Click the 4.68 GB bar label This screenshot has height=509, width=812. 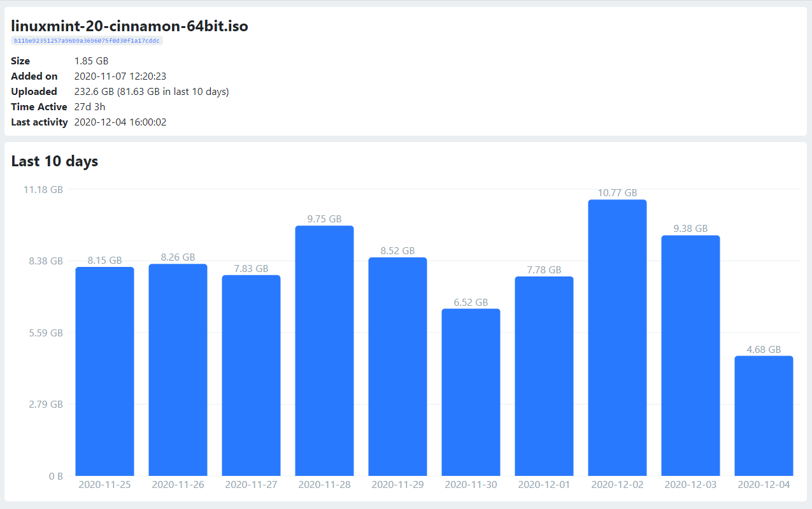tap(764, 349)
